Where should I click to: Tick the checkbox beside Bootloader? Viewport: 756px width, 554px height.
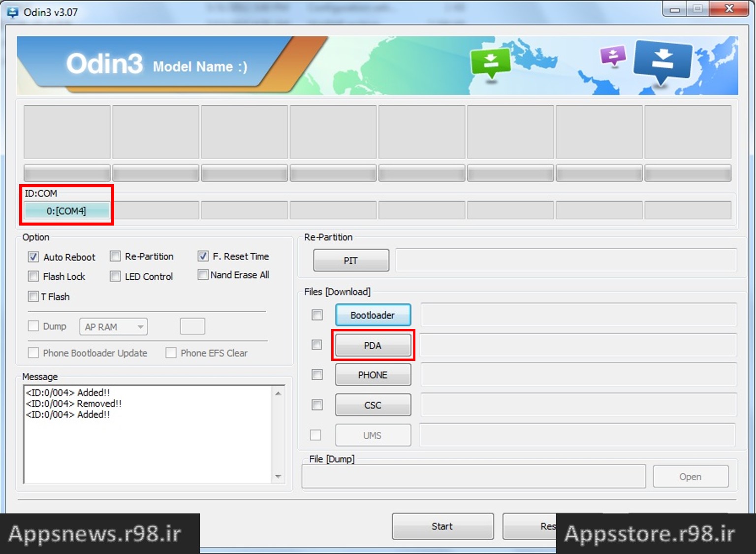tap(317, 315)
